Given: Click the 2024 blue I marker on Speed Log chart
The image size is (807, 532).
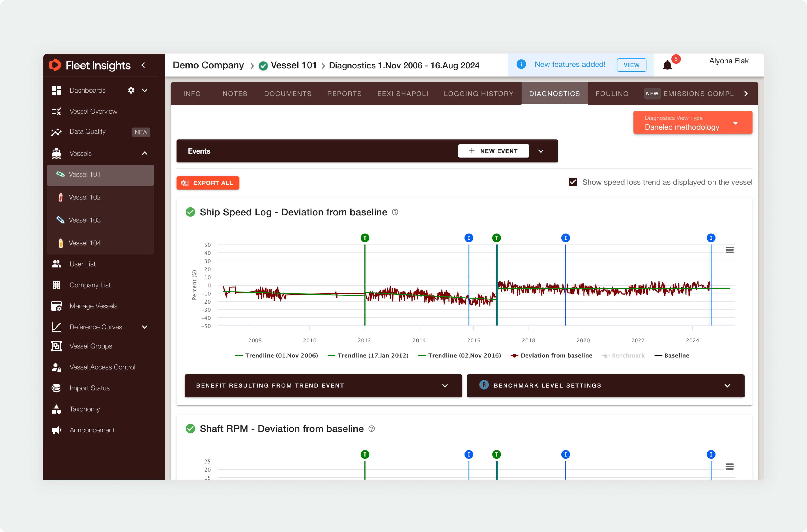Looking at the screenshot, I should click(711, 238).
